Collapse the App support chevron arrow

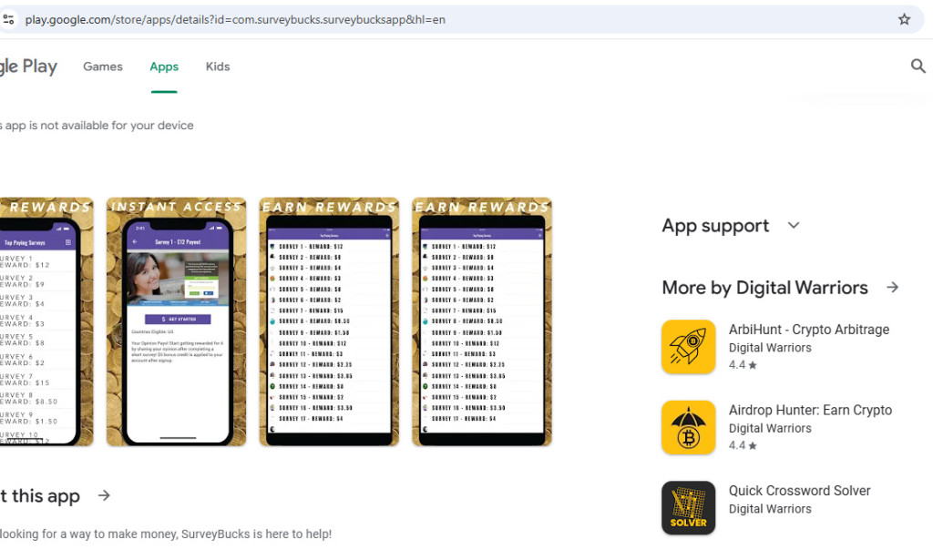click(793, 225)
